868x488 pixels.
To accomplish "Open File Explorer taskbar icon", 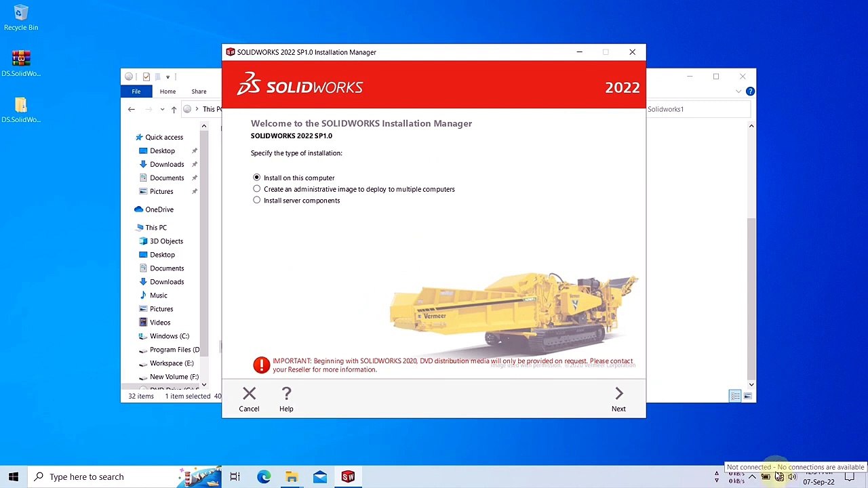I will tap(292, 476).
